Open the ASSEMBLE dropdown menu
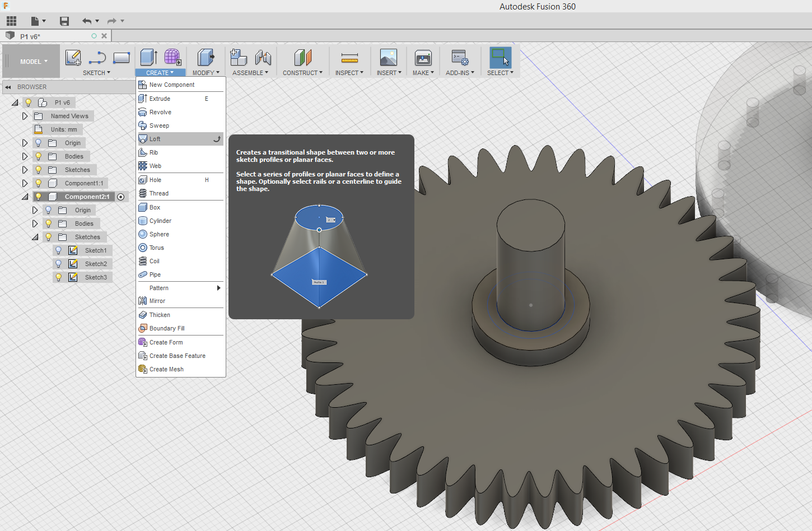812x531 pixels. coord(250,73)
